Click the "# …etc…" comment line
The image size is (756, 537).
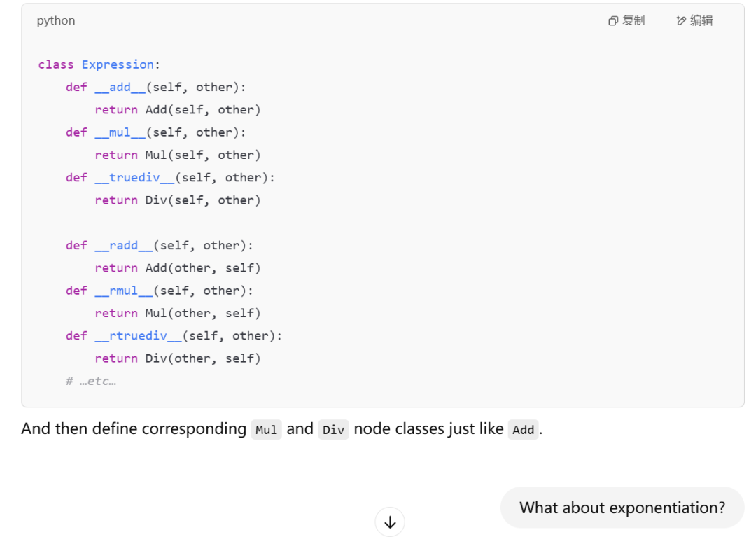(x=91, y=381)
